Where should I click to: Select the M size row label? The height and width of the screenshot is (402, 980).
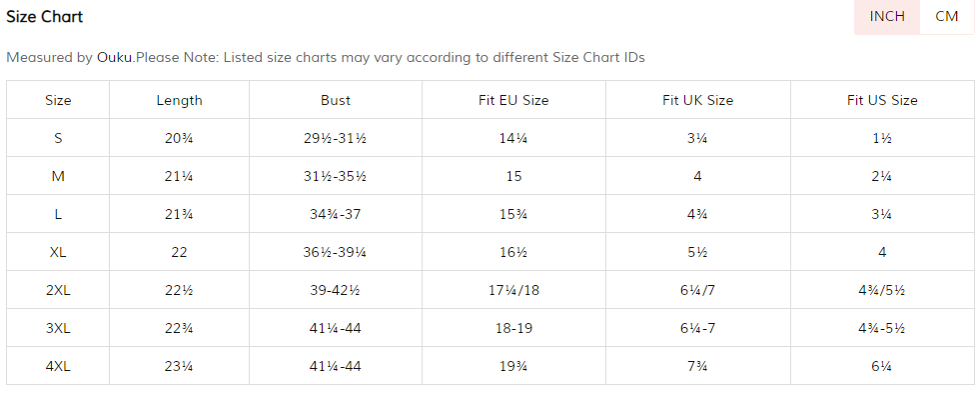click(58, 176)
